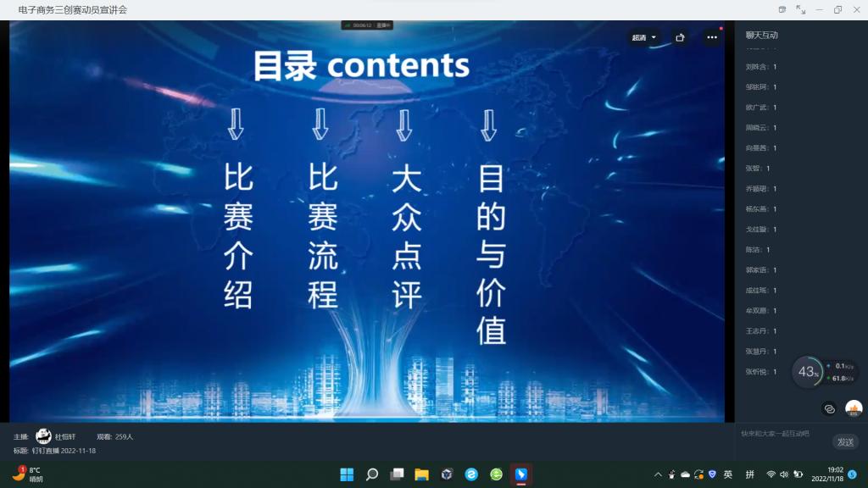Viewport: 868px width, 488px height.
Task: Click the 聊天互动 chat panel tab
Action: pos(761,36)
